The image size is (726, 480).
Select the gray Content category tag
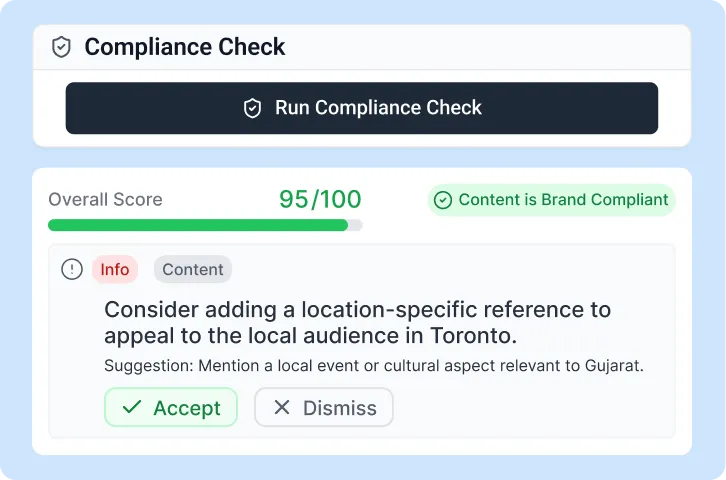[x=193, y=269]
